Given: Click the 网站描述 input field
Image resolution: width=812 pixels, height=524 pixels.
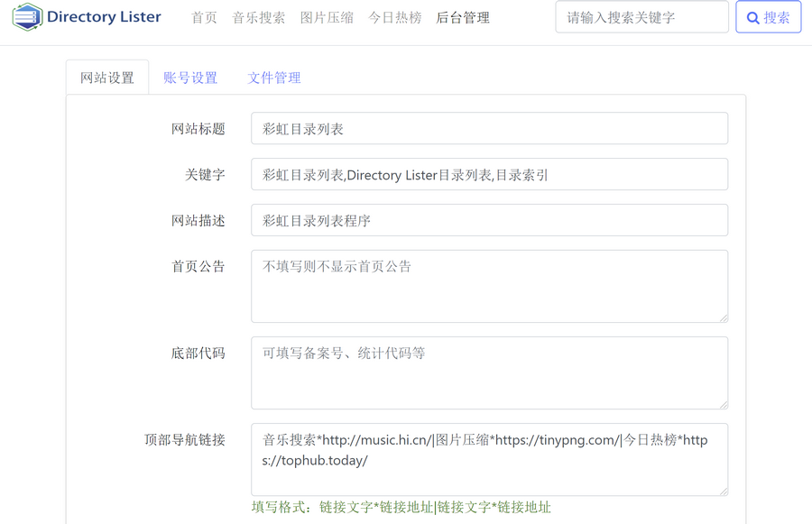Looking at the screenshot, I should pos(489,220).
